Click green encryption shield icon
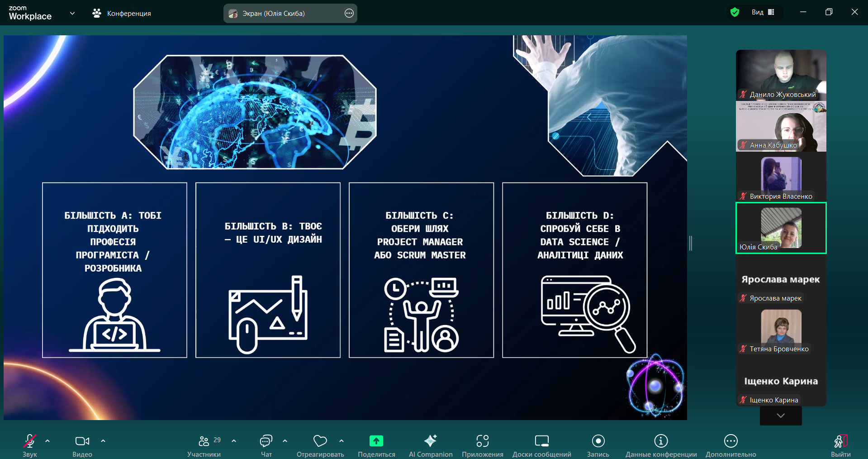Image resolution: width=868 pixels, height=459 pixels. [x=735, y=12]
